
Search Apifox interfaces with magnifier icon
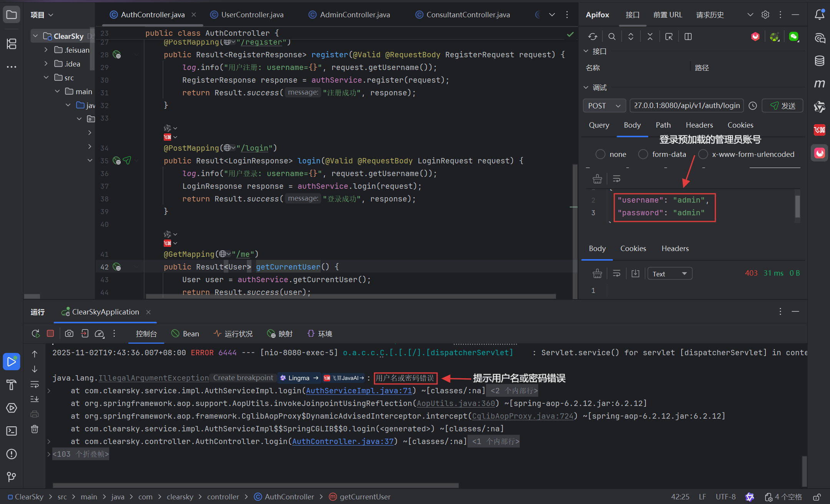pos(612,37)
